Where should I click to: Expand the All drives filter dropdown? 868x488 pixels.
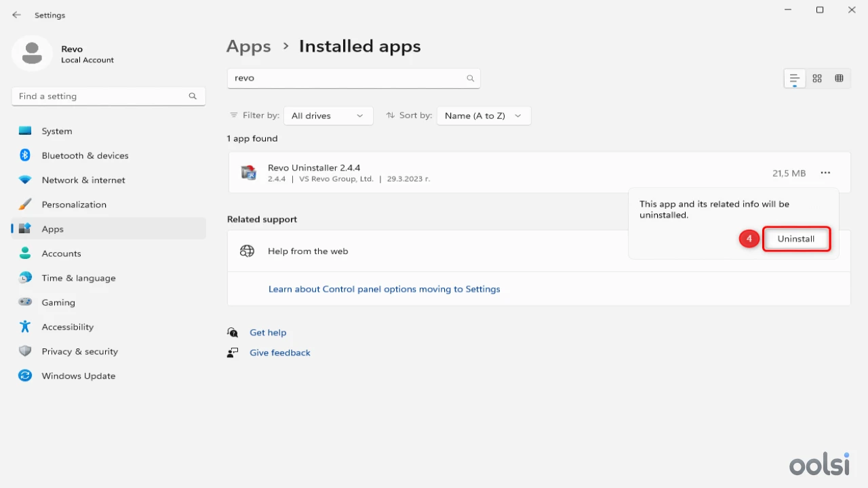pos(328,116)
